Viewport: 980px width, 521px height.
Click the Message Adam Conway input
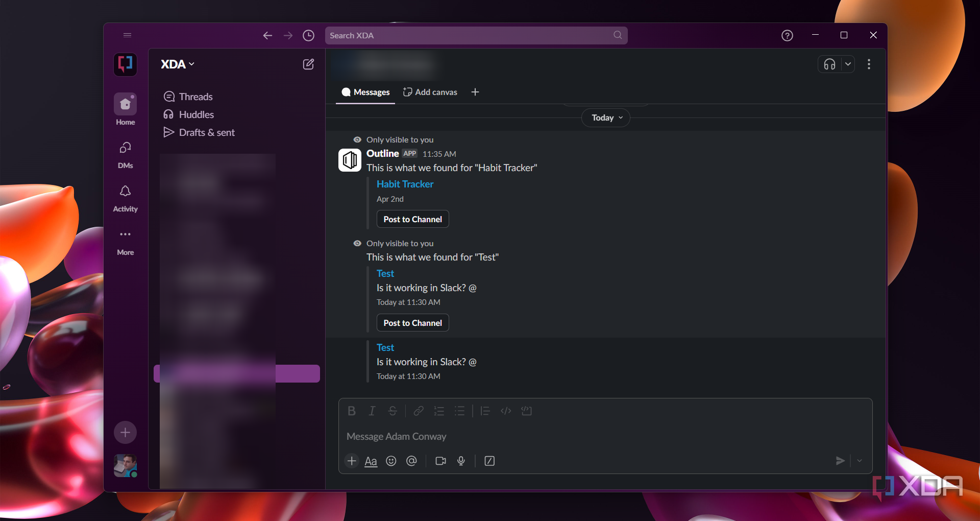tap(605, 436)
